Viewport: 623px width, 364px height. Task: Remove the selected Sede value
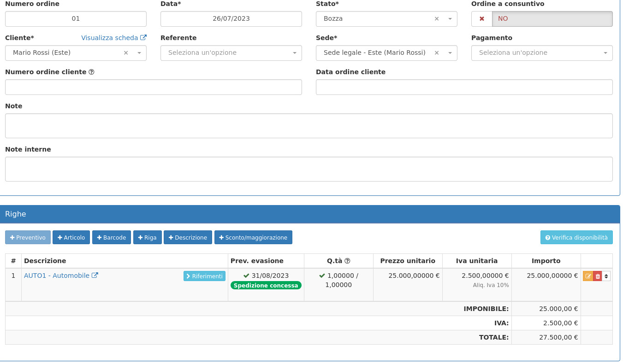[x=437, y=53]
